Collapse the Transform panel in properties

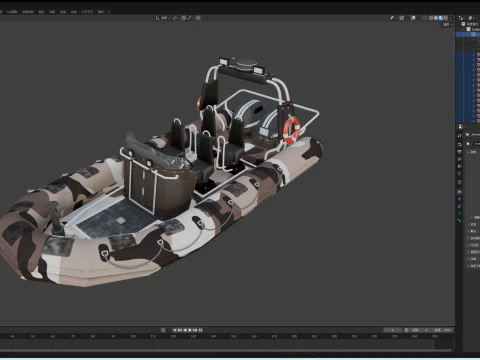click(x=473, y=152)
